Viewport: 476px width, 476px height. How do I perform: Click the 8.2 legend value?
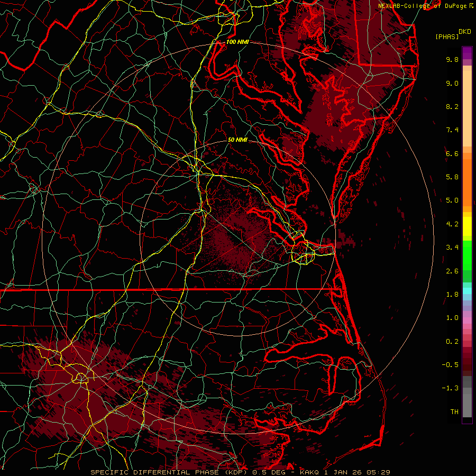pyautogui.click(x=452, y=106)
